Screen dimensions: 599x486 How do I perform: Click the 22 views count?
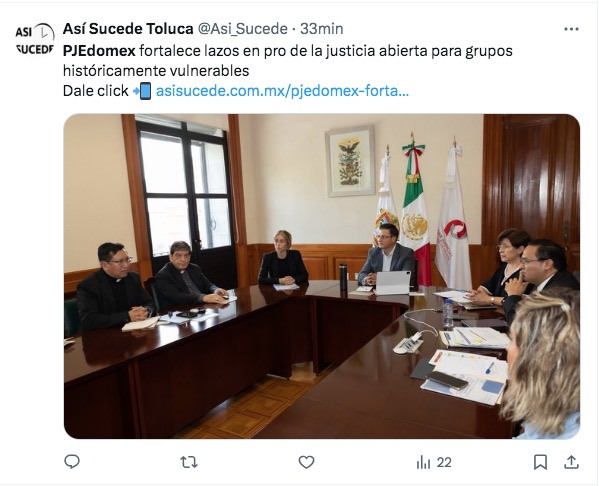444,462
